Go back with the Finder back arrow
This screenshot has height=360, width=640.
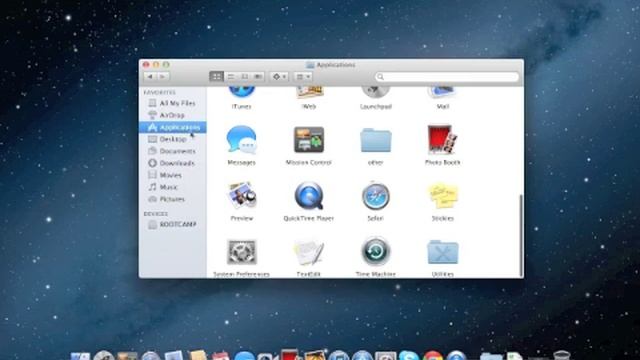point(150,76)
